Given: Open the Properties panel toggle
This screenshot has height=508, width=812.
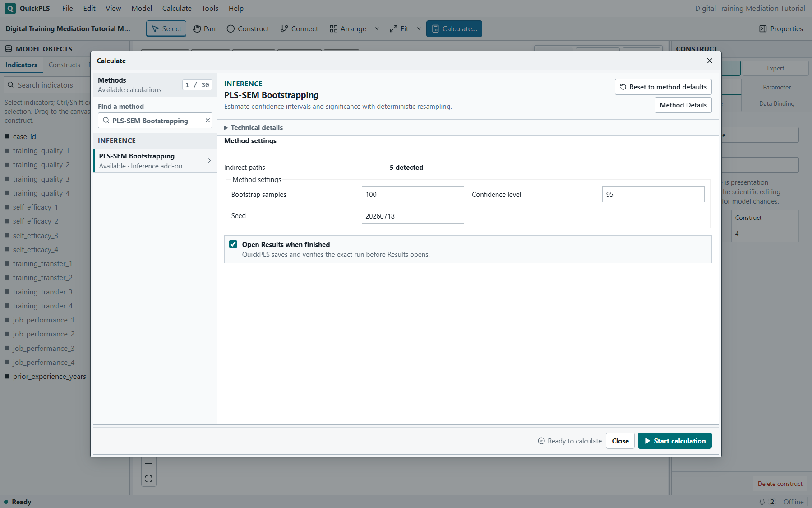Looking at the screenshot, I should coord(781,28).
